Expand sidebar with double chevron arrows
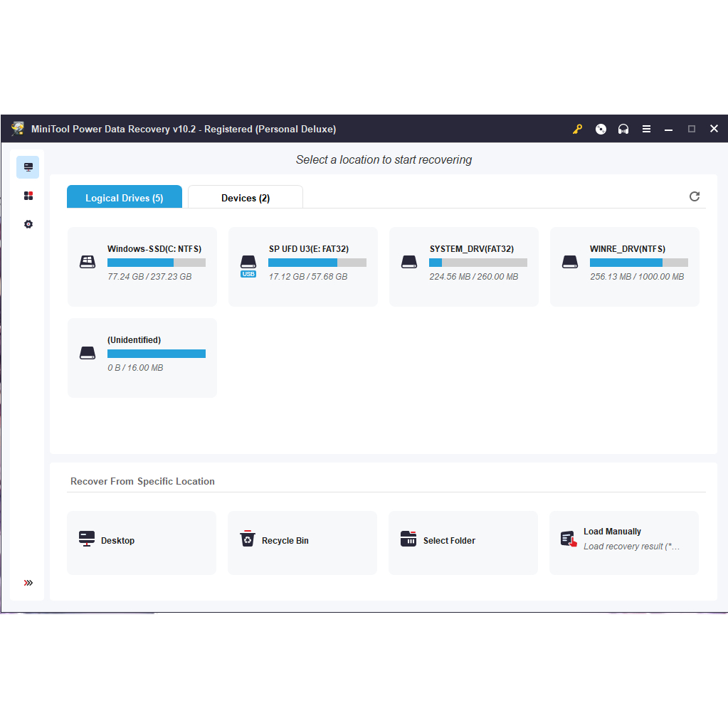Viewport: 728px width, 728px height. [28, 583]
